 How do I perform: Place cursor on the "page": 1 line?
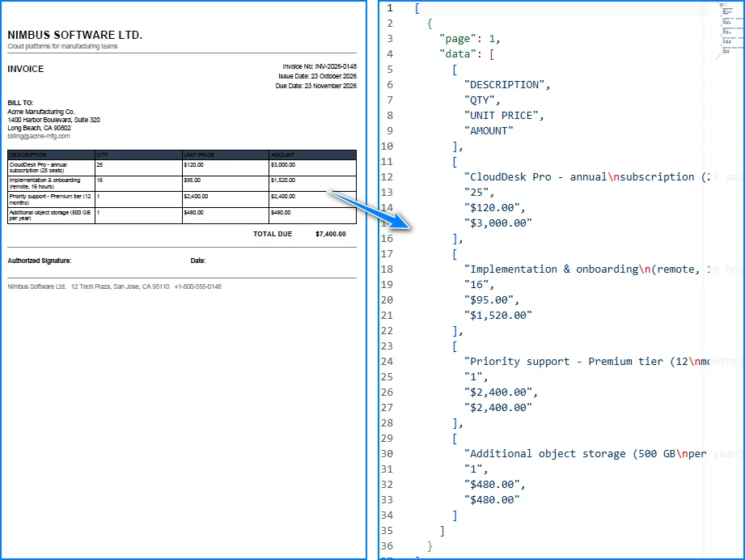point(469,39)
